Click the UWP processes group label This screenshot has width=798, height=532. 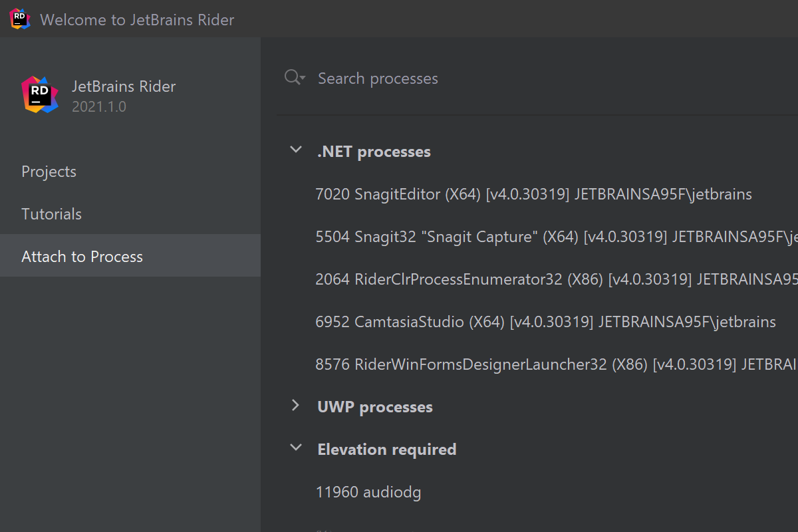point(374,407)
